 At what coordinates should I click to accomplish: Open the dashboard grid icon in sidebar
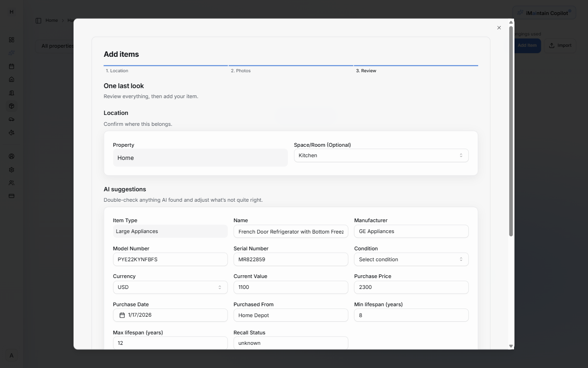click(11, 40)
